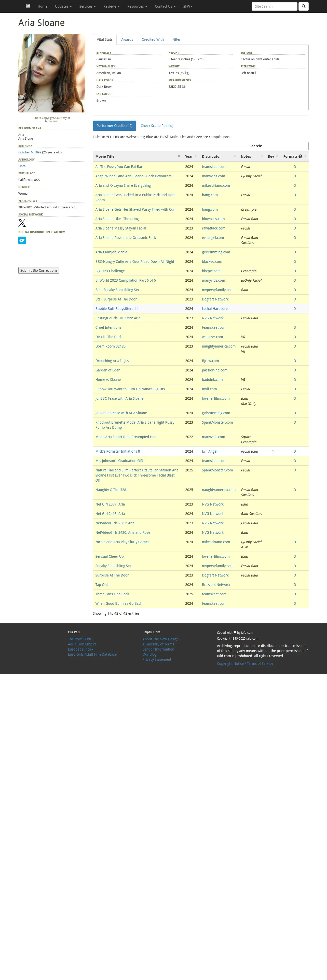The width and height of the screenshot is (327, 980).
Task: Sort by Rev column header
Action: [x=273, y=156]
